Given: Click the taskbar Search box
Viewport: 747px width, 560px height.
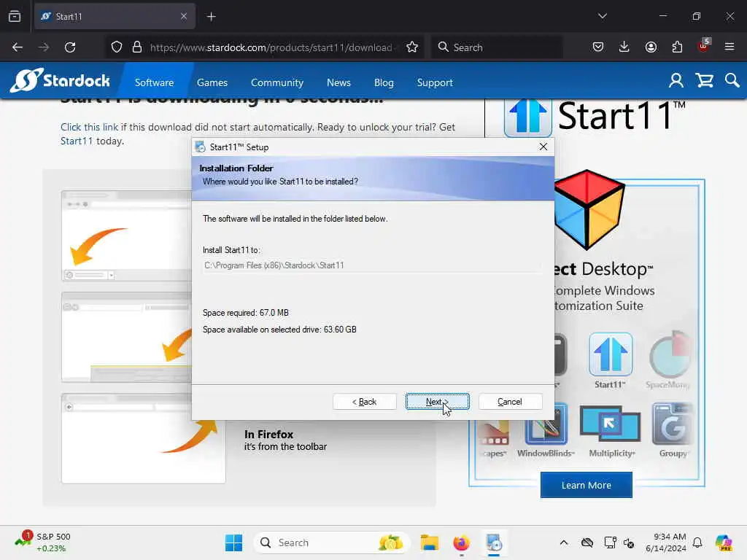Looking at the screenshot, I should pos(332,542).
